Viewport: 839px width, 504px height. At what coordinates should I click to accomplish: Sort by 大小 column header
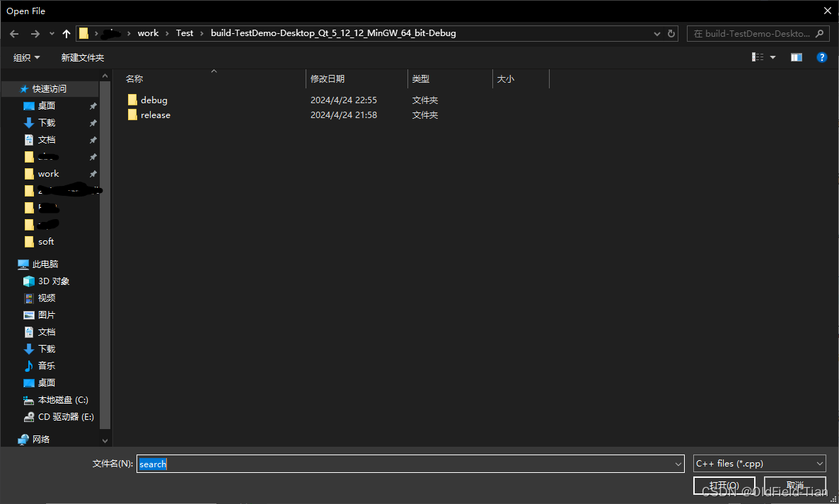tap(506, 79)
